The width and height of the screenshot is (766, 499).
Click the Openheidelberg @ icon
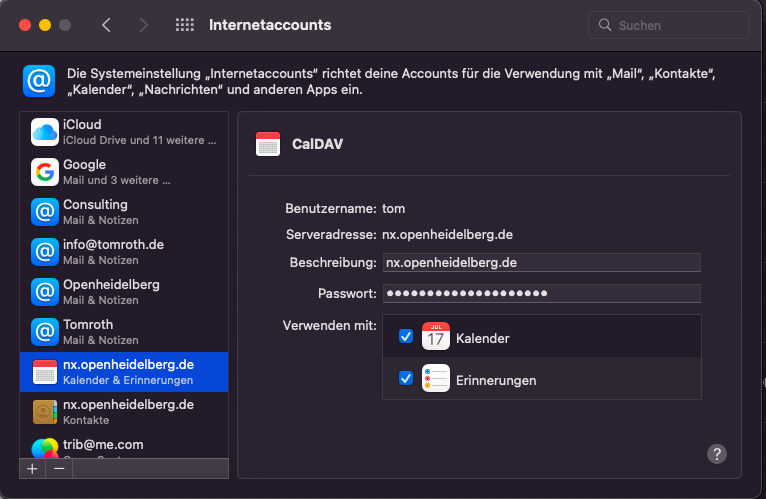45,292
